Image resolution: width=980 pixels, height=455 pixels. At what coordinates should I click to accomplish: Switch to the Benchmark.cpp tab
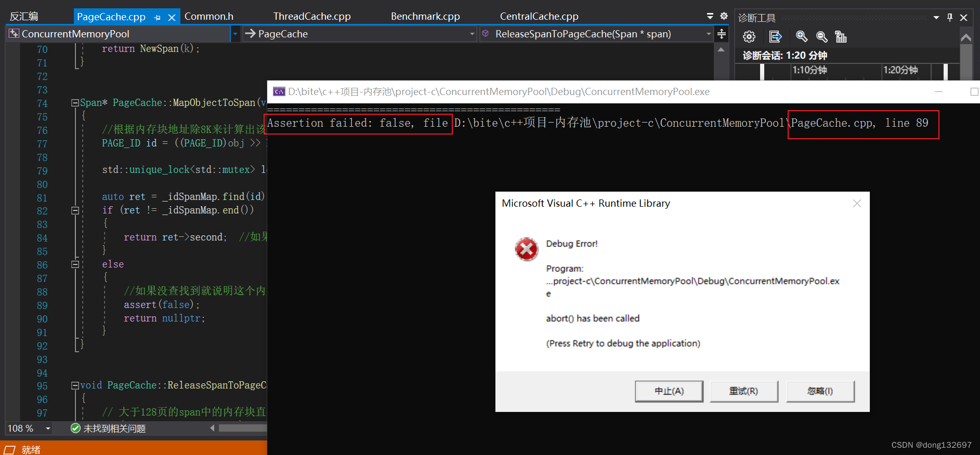[x=425, y=16]
